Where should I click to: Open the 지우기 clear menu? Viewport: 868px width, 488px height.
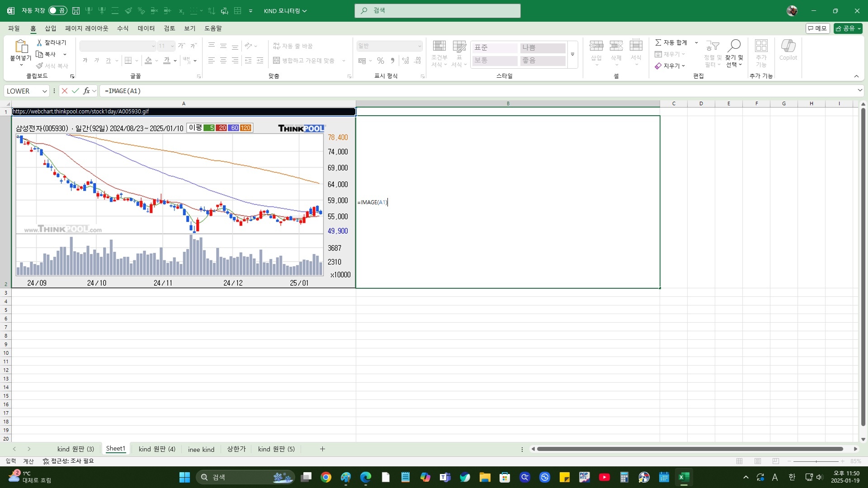click(670, 66)
